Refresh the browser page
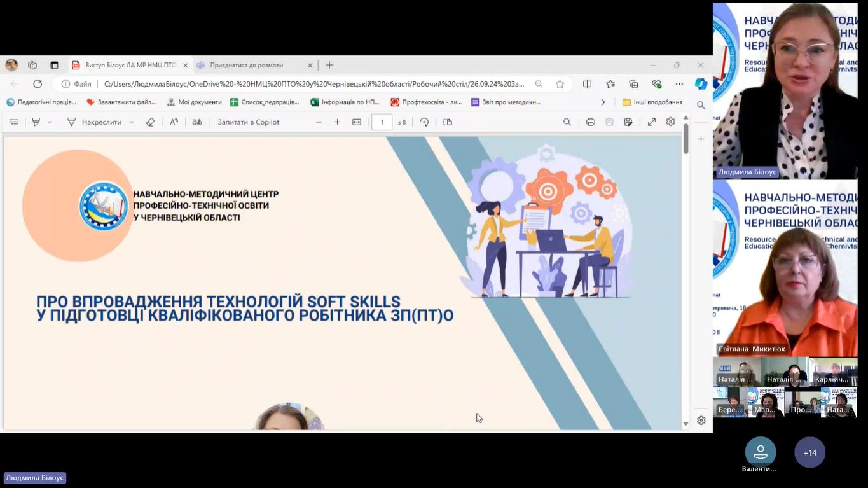Image resolution: width=868 pixels, height=488 pixels. (x=38, y=84)
